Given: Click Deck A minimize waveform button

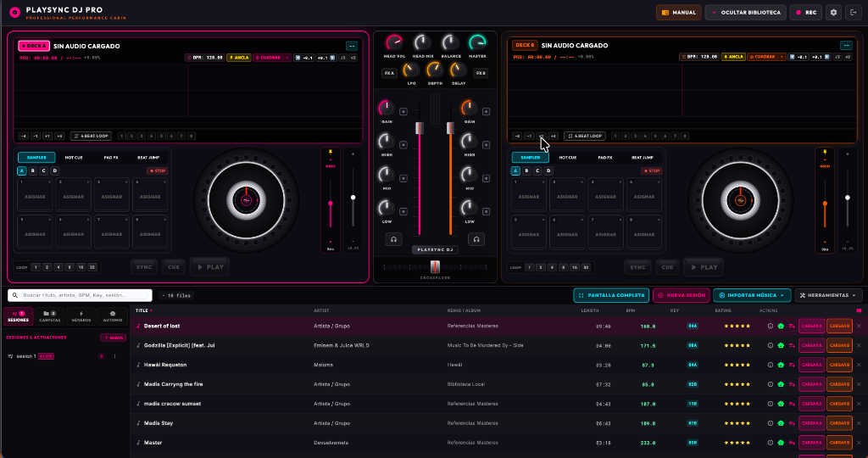Looking at the screenshot, I should pyautogui.click(x=352, y=46).
